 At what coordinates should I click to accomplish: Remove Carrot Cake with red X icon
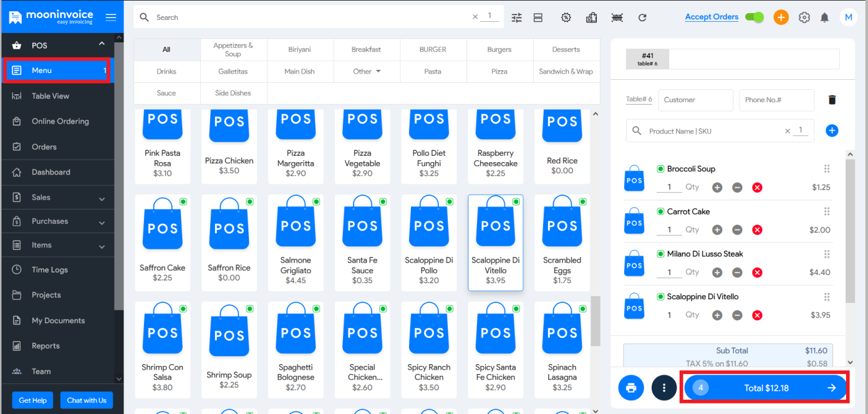coord(757,230)
